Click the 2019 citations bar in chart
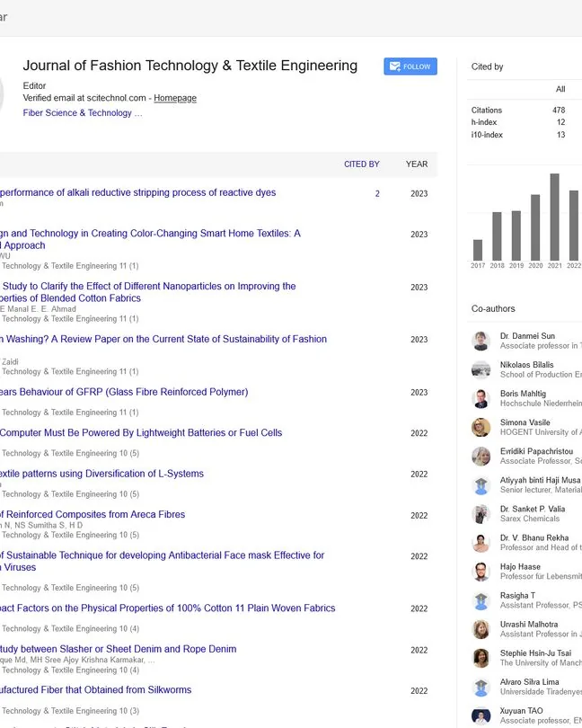582x728 pixels. coord(516,235)
